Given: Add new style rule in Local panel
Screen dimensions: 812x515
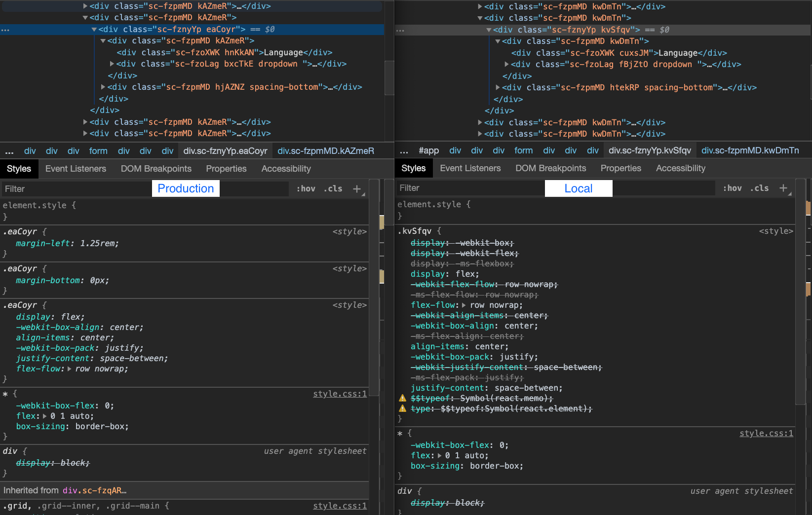Looking at the screenshot, I should click(x=783, y=188).
